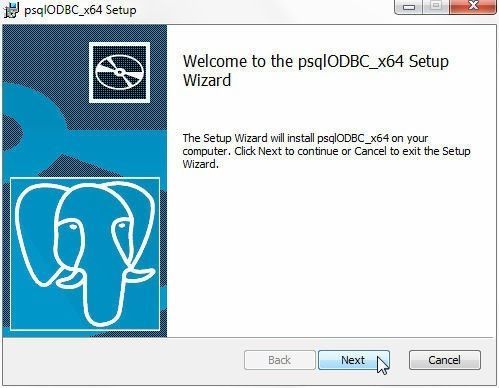Click the grey button bar left of Back
Image resolution: width=499 pixels, height=388 pixels.
click(123, 361)
